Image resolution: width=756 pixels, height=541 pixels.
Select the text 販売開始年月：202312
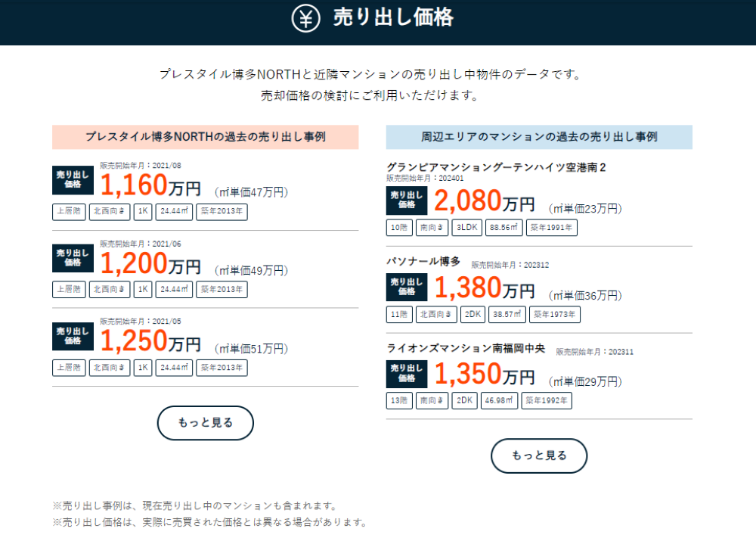510,265
